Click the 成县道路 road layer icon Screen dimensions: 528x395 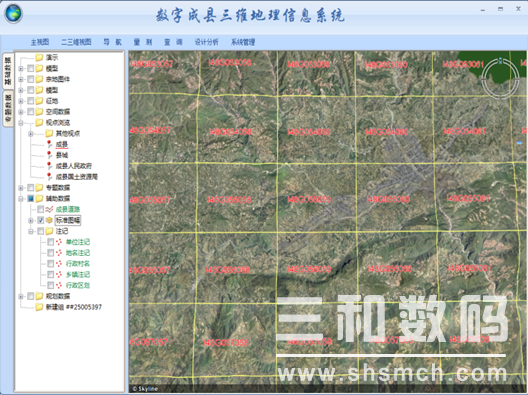49,209
